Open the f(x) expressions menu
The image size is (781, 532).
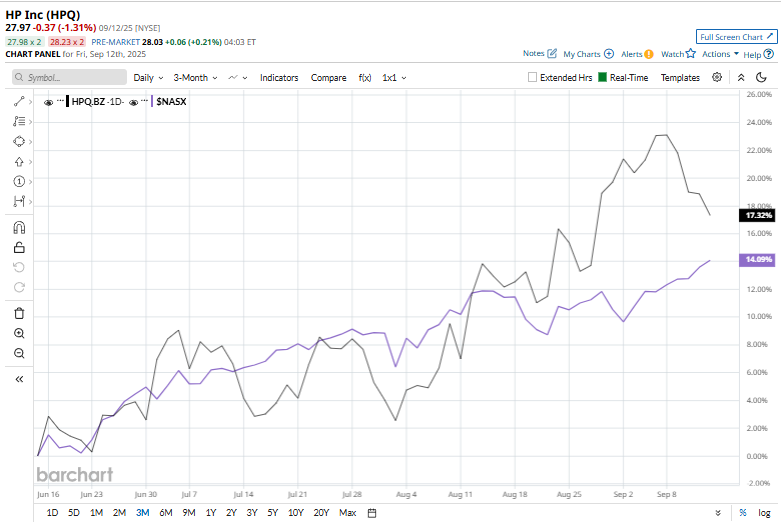point(365,78)
